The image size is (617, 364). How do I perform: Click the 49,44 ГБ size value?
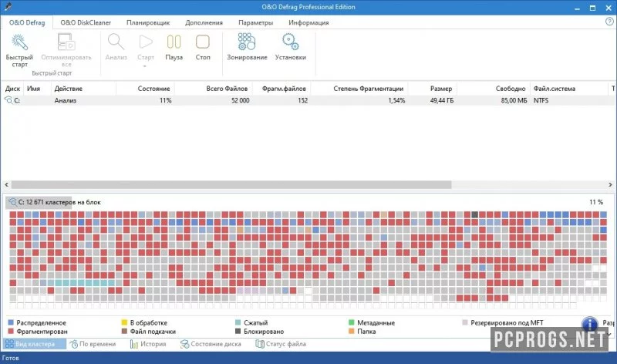[441, 100]
